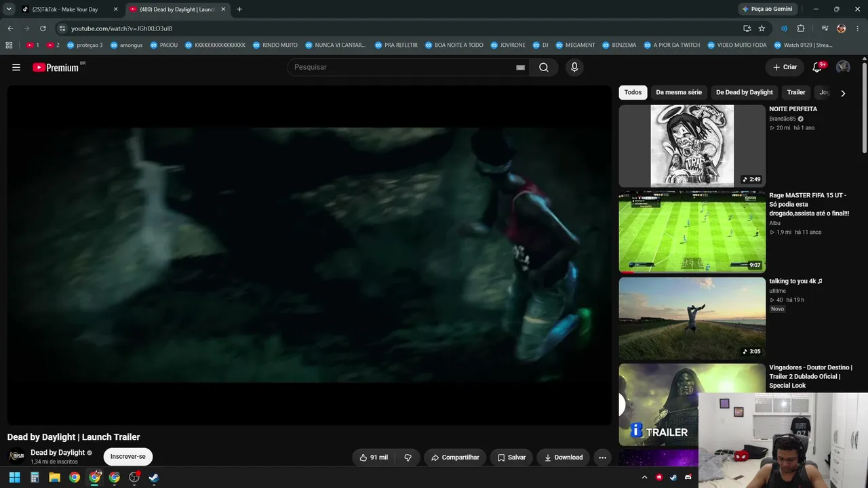Reload the YouTube page
Image resolution: width=868 pixels, height=488 pixels.
43,28
